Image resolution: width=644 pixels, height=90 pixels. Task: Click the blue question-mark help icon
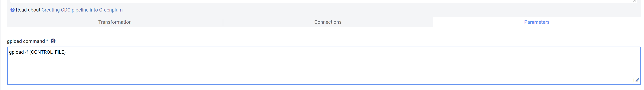(x=12, y=10)
